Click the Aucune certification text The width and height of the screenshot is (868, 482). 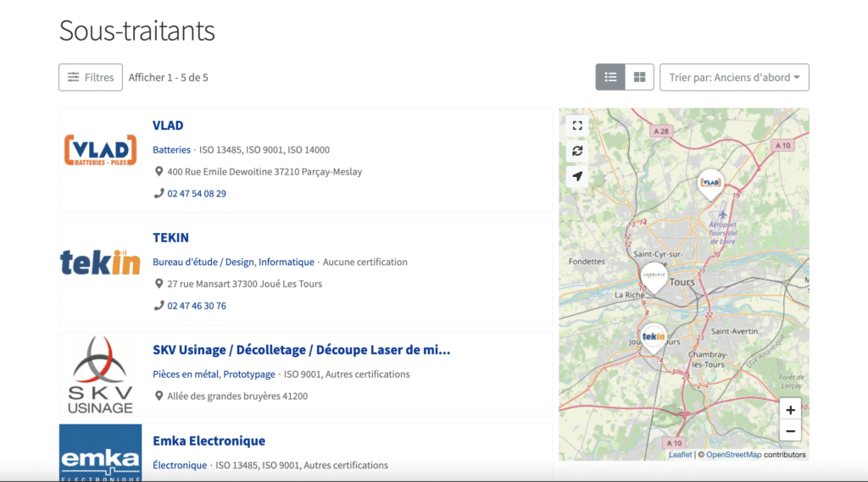click(x=364, y=263)
